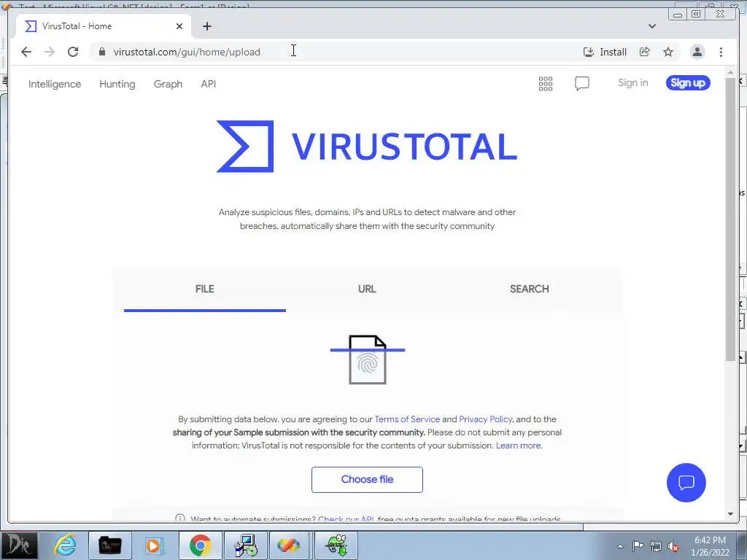
Task: Open Chrome taskbar icon
Action: point(200,545)
